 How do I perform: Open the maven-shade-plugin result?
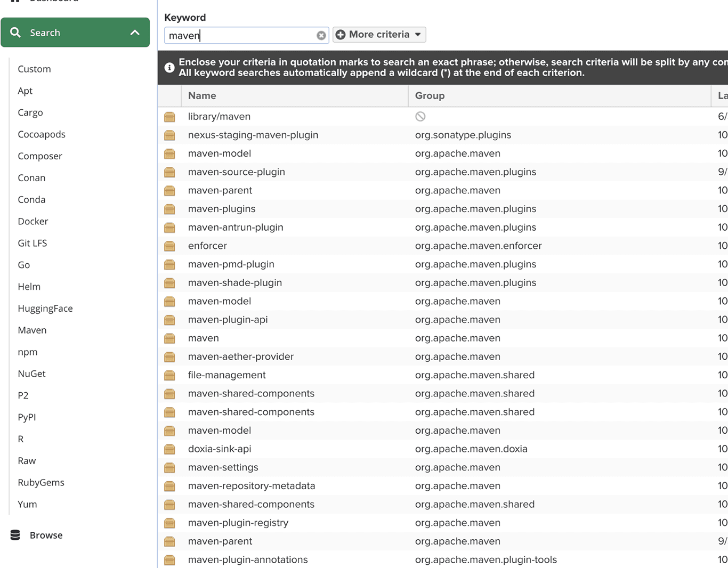(x=235, y=282)
